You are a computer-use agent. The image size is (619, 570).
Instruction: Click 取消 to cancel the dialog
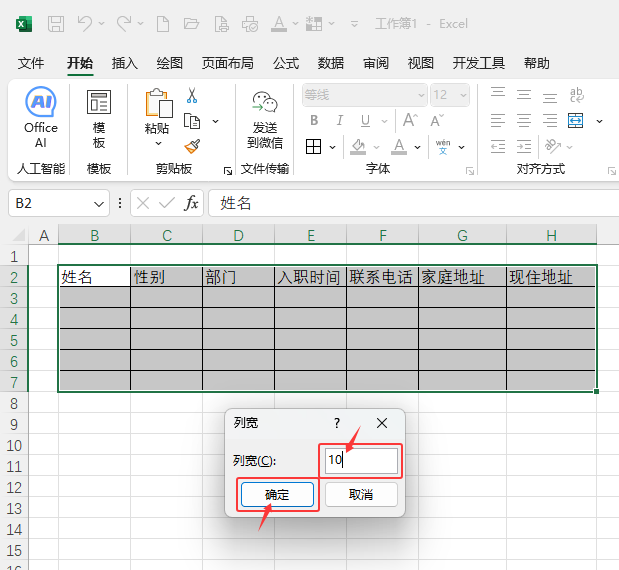[361, 495]
